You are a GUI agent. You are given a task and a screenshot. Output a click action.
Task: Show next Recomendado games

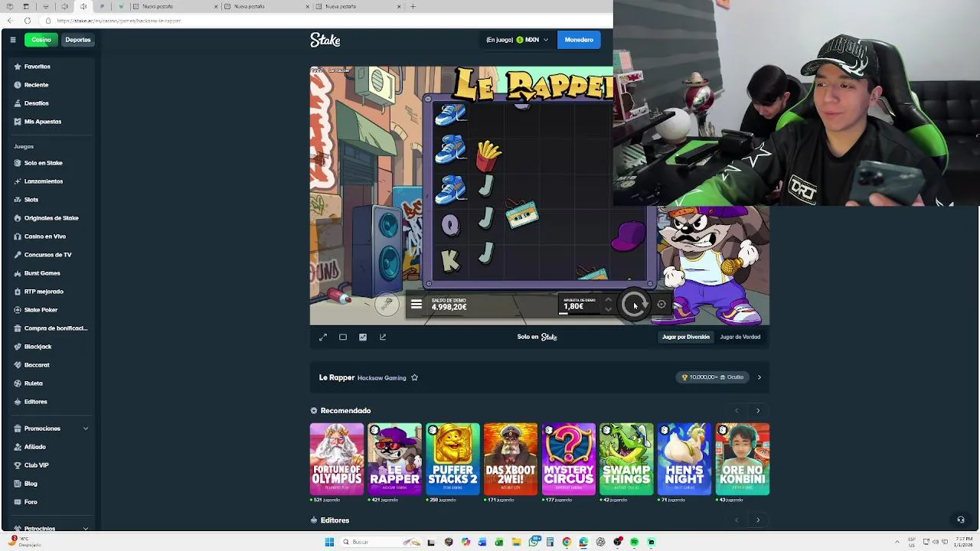pos(758,411)
